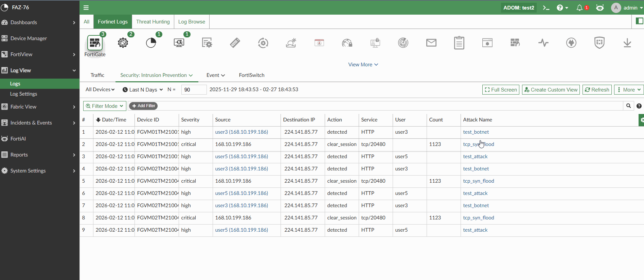Open the admin user dropdown
The image size is (644, 280).
point(627,7)
